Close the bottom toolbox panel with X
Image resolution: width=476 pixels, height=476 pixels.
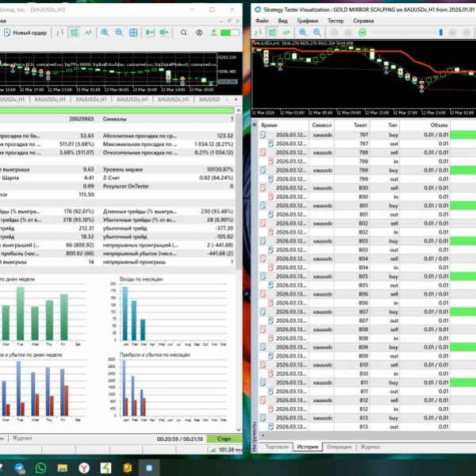point(255,125)
